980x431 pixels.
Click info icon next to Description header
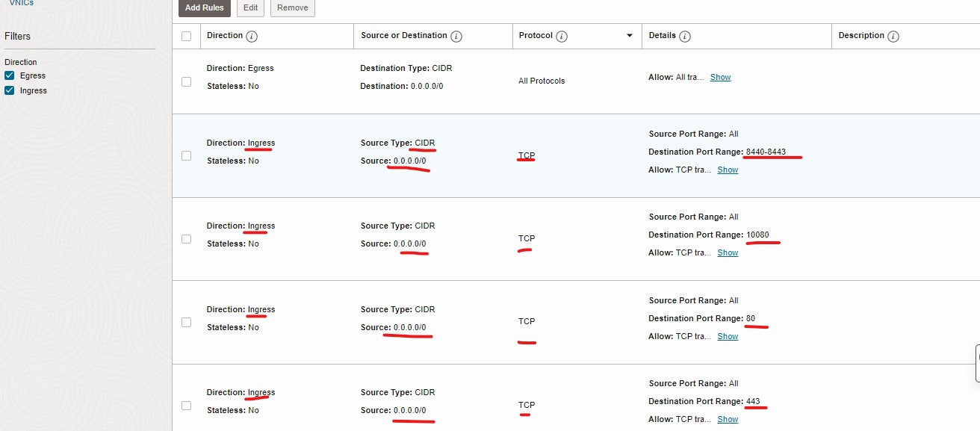click(893, 36)
